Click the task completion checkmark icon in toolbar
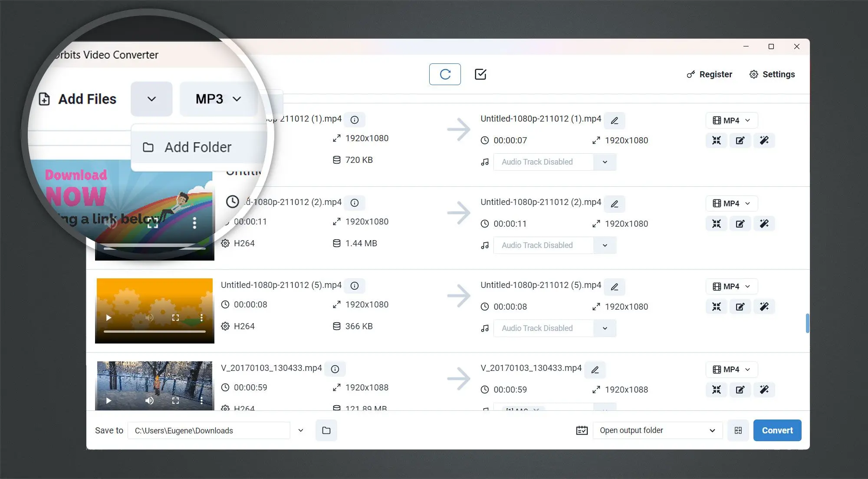This screenshot has width=868, height=479. pyautogui.click(x=480, y=74)
